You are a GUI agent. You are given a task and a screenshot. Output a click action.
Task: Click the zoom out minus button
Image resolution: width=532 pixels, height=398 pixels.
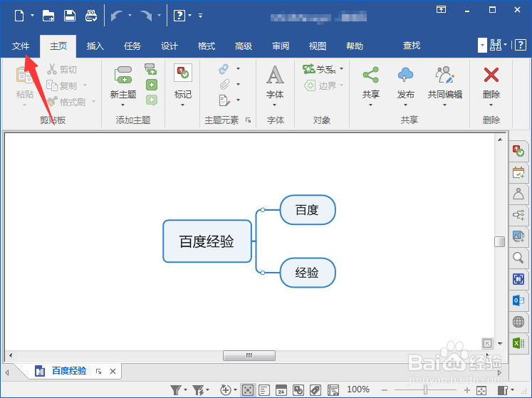[384, 390]
